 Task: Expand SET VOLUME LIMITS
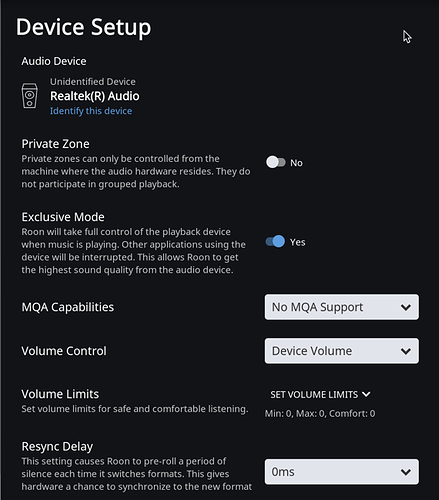[x=320, y=395]
